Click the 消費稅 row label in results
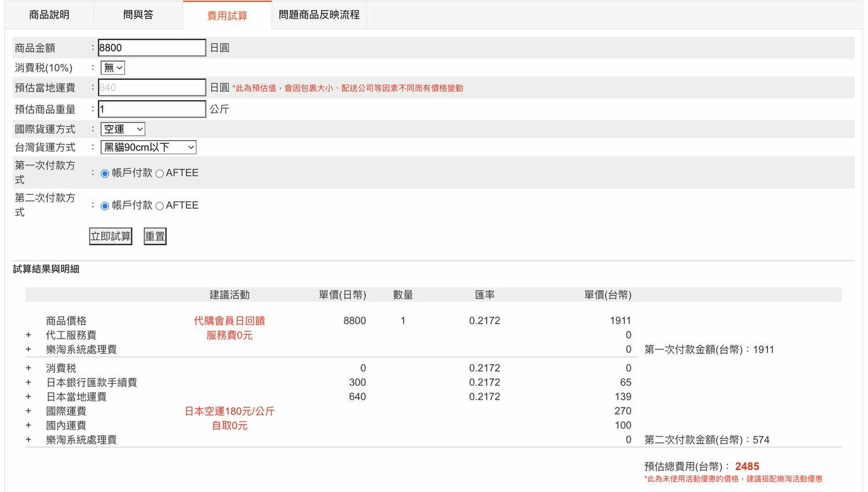The height and width of the screenshot is (492, 868). pos(61,368)
